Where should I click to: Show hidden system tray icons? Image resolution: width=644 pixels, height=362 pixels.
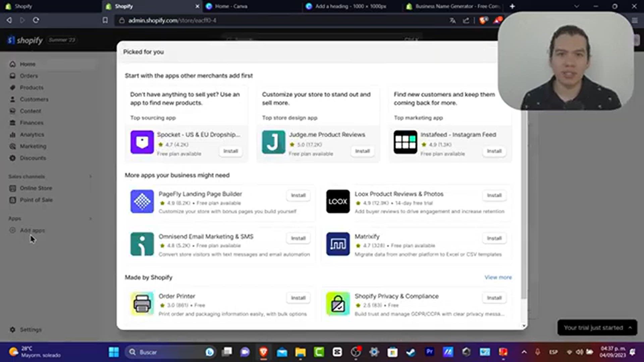coord(524,352)
